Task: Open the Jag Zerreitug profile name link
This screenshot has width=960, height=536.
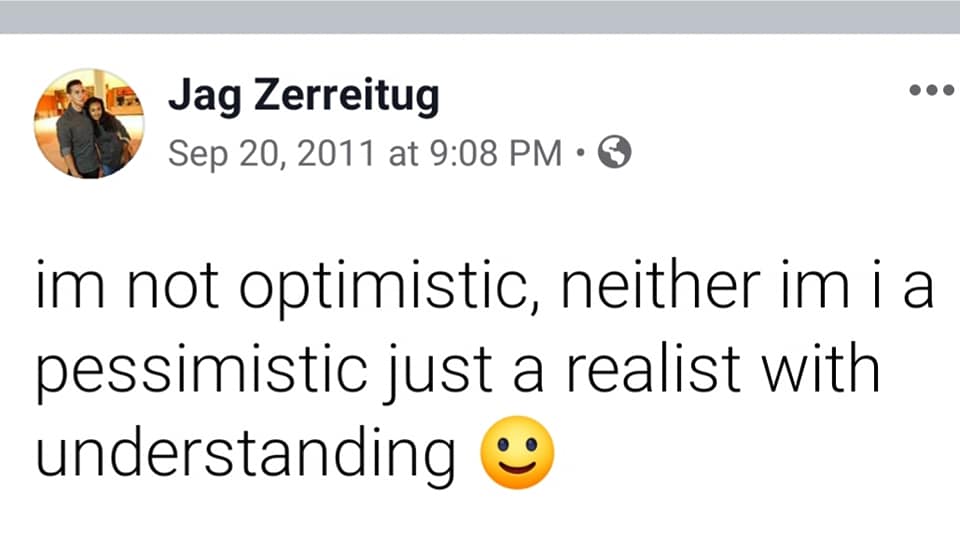Action: (303, 97)
